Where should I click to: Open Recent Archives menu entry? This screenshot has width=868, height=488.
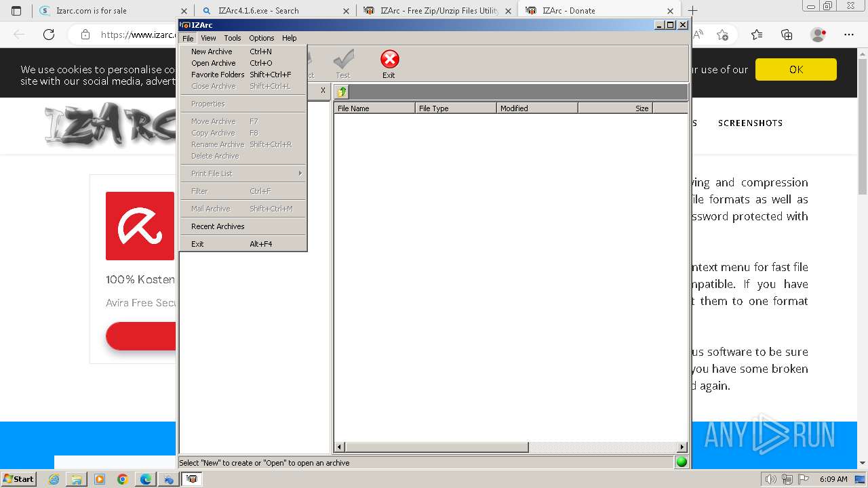243,226
